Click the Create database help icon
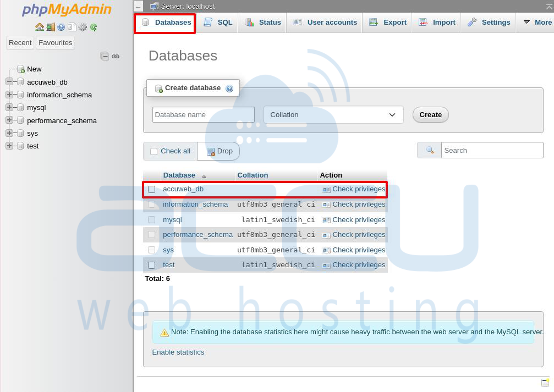Viewport: 554px width, 392px height. (x=229, y=89)
